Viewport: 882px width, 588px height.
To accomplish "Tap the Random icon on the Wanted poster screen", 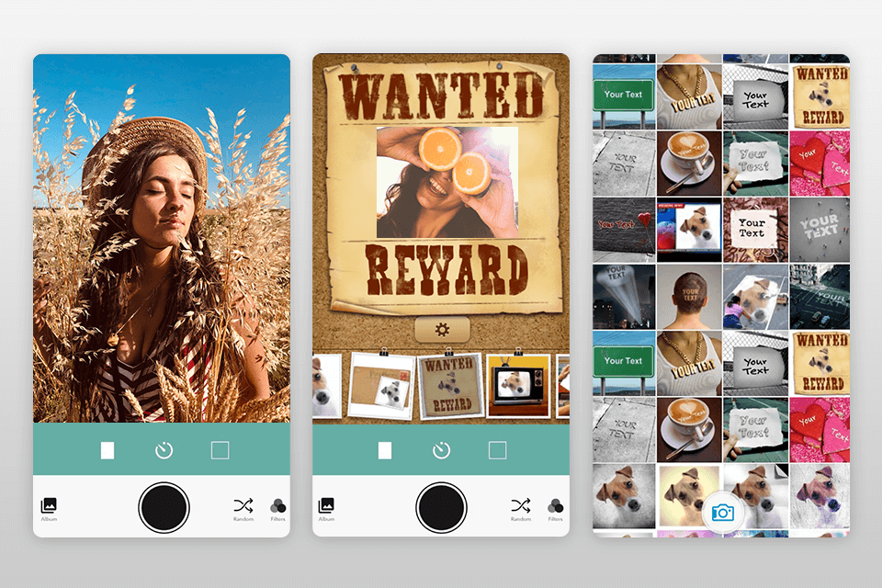I will (x=522, y=504).
